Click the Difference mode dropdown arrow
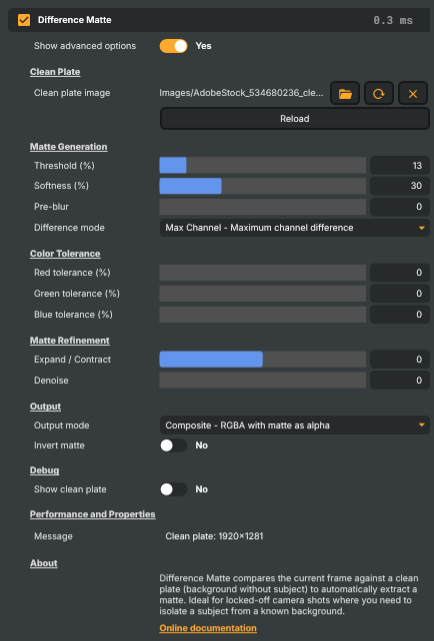The width and height of the screenshot is (434, 641). coord(422,228)
